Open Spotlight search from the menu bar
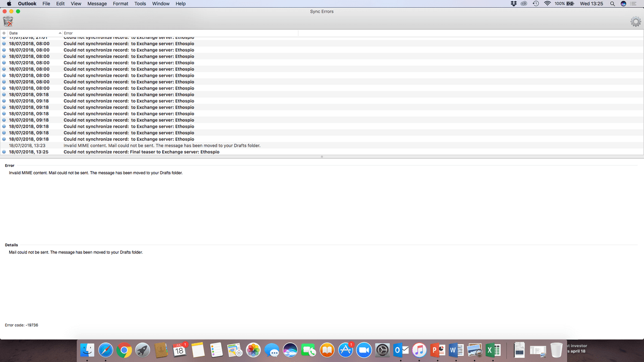Viewport: 644px width, 362px height. click(x=612, y=3)
